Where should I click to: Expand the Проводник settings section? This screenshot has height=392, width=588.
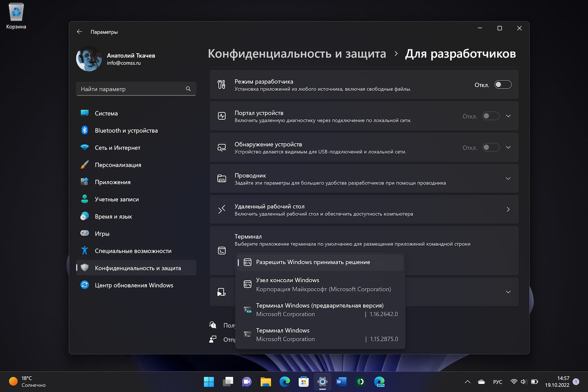pos(508,178)
